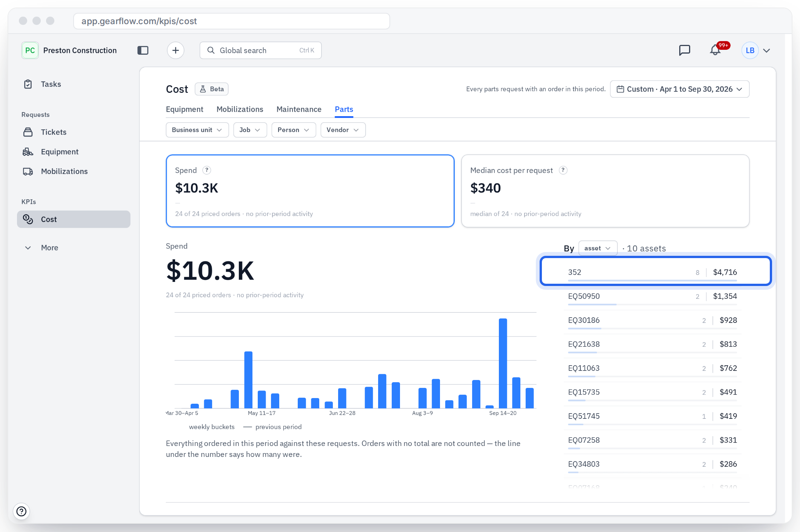Viewport: 800px width, 532px height.
Task: Open the custom date range dropdown
Action: click(680, 89)
